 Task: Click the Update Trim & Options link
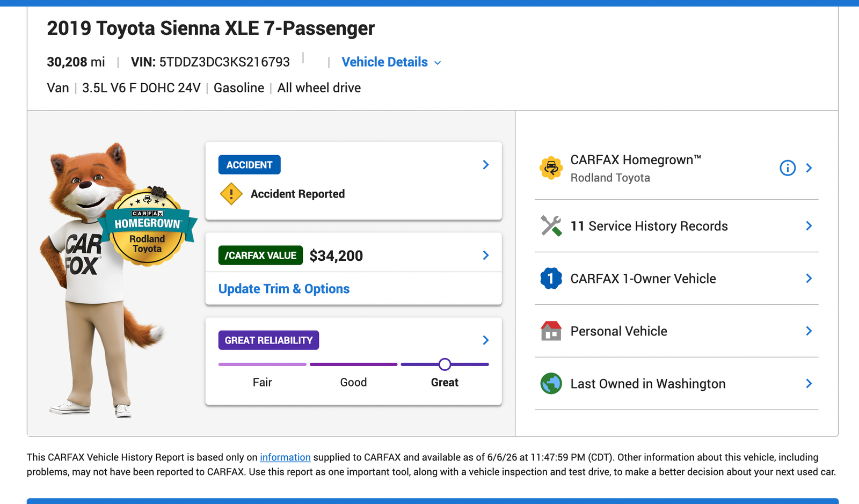284,289
